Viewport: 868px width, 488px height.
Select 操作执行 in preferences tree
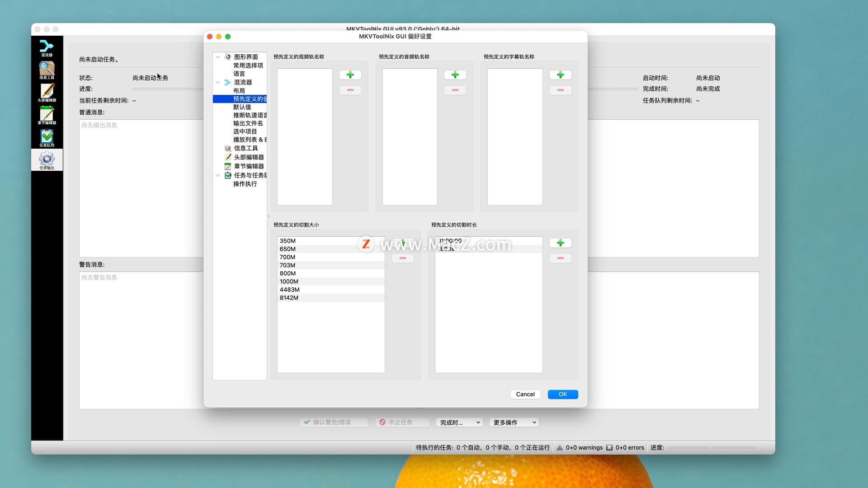click(245, 184)
